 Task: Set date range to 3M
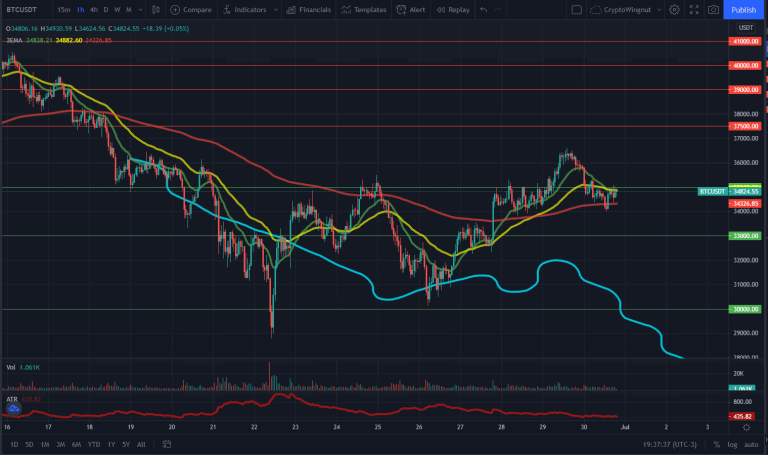(60, 444)
